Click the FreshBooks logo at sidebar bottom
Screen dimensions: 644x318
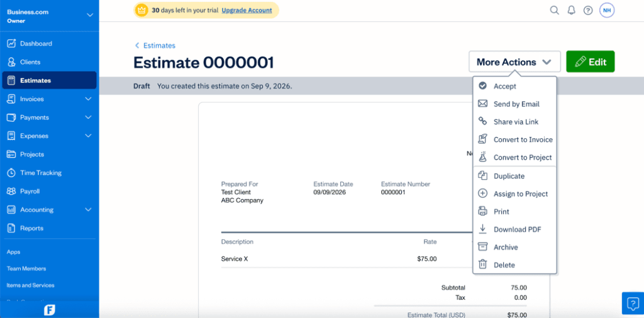pyautogui.click(x=49, y=310)
